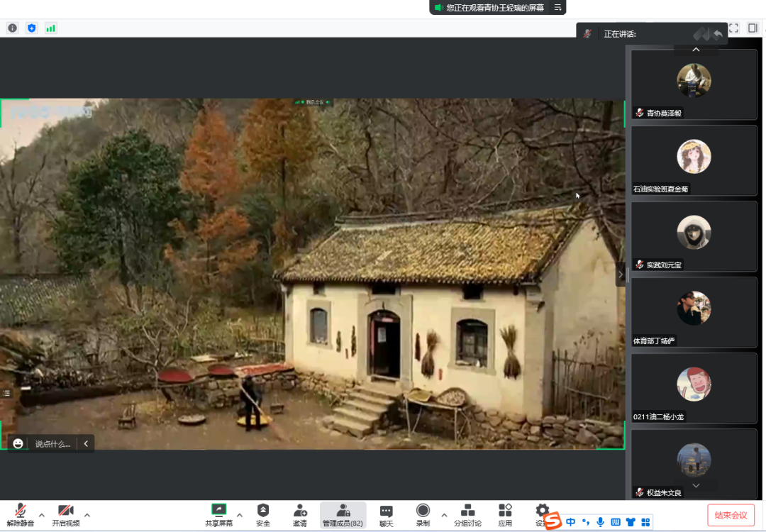Start Share Screen (共享屏幕)
The image size is (766, 532).
pyautogui.click(x=218, y=511)
